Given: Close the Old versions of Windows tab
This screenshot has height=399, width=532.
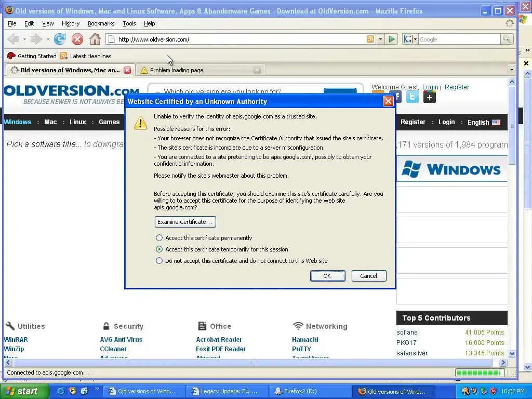Looking at the screenshot, I should (127, 70).
